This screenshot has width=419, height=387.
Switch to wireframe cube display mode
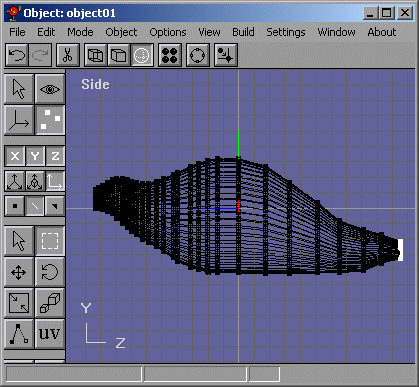click(x=95, y=55)
